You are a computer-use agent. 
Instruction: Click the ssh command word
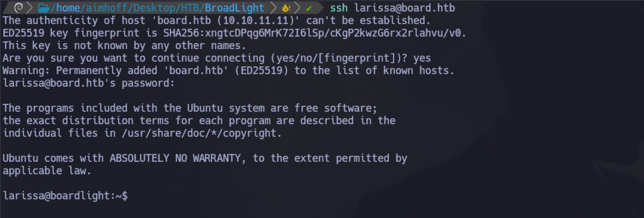pos(339,8)
